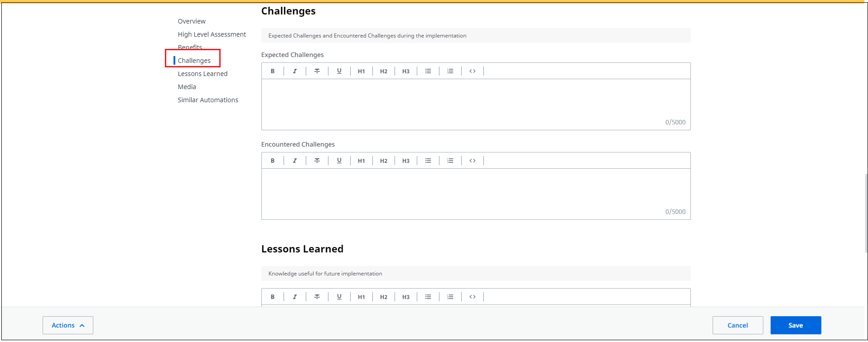Go to the Overview section
This screenshot has width=868, height=342.
tap(192, 21)
